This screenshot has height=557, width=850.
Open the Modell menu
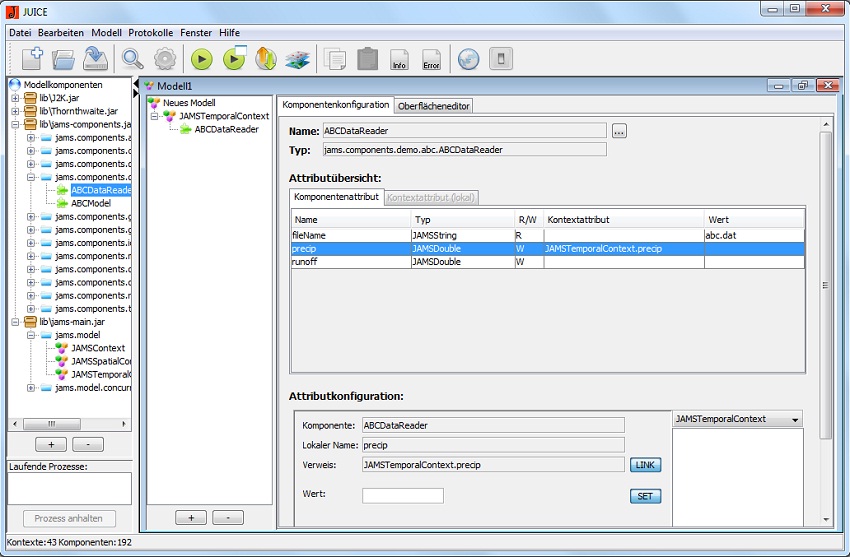click(106, 33)
